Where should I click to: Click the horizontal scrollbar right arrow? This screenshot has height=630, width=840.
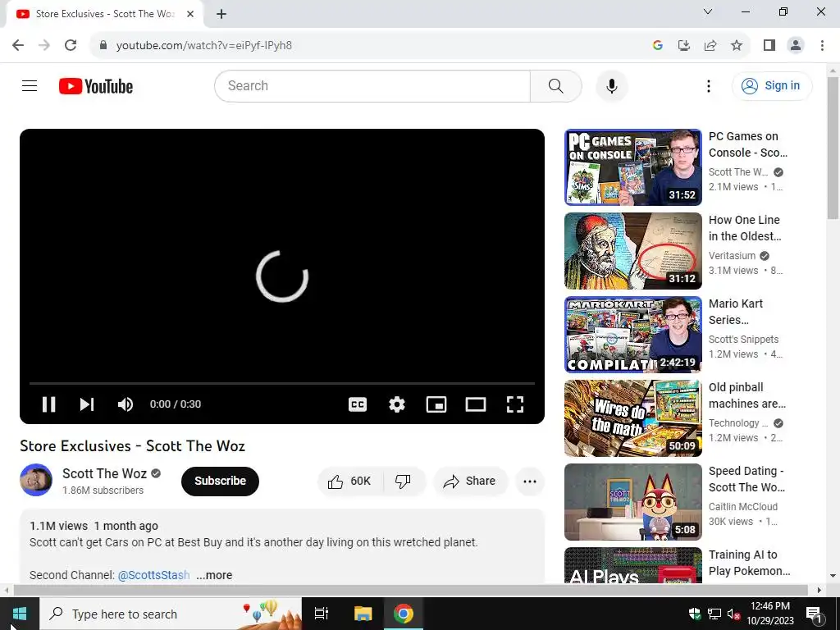click(x=819, y=590)
